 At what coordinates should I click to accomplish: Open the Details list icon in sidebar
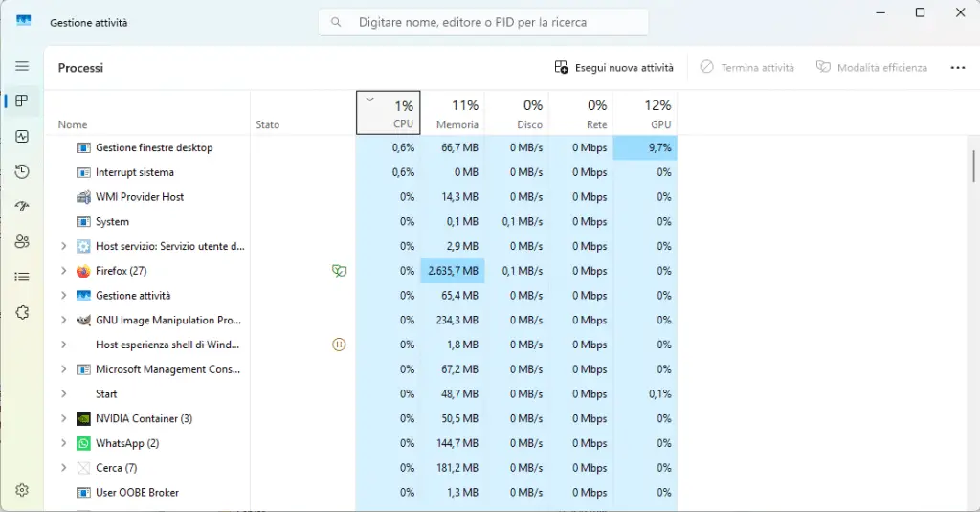tap(22, 277)
